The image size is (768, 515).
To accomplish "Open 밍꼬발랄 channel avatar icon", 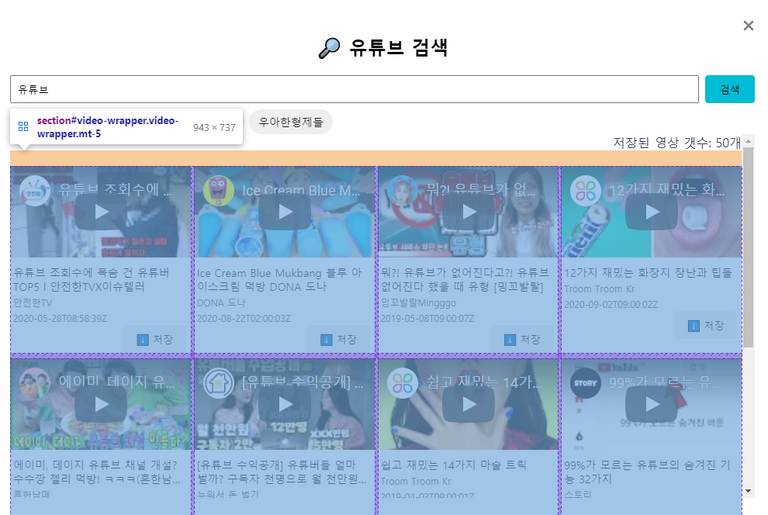I will pos(402,191).
